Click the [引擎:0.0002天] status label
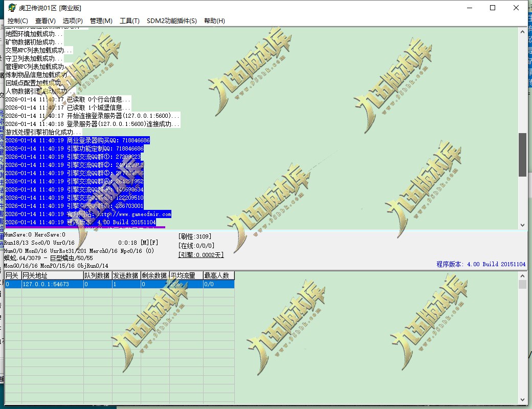Viewport: 532px width, 409px height. point(201,255)
